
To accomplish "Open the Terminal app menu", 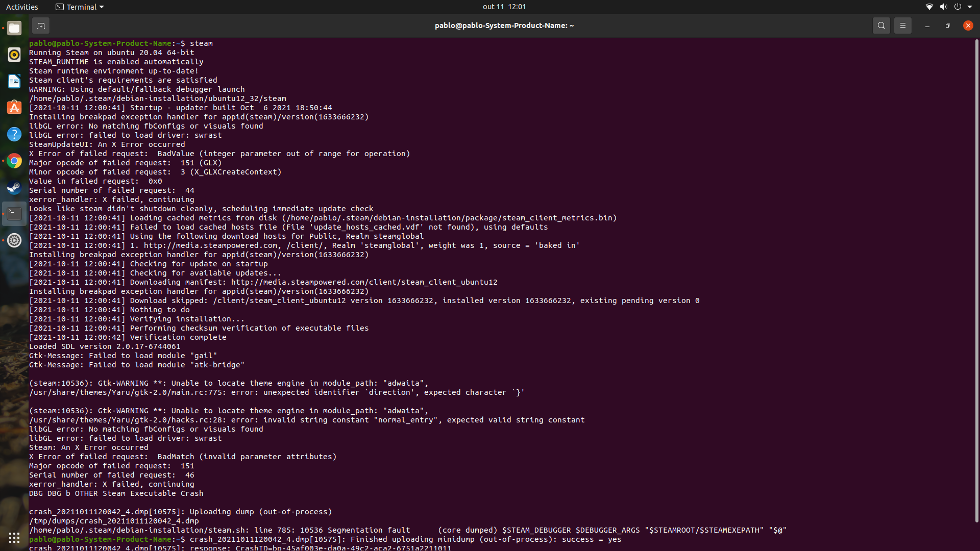I will [x=80, y=7].
